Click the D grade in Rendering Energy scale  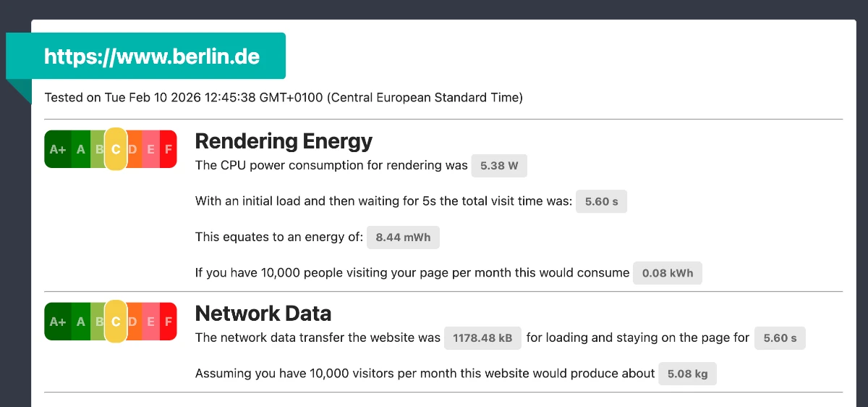[x=133, y=149]
